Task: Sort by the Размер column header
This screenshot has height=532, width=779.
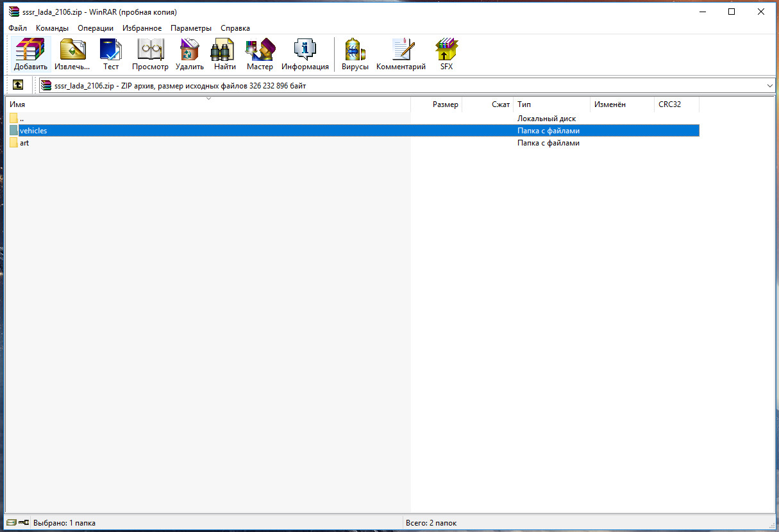Action: [436, 104]
